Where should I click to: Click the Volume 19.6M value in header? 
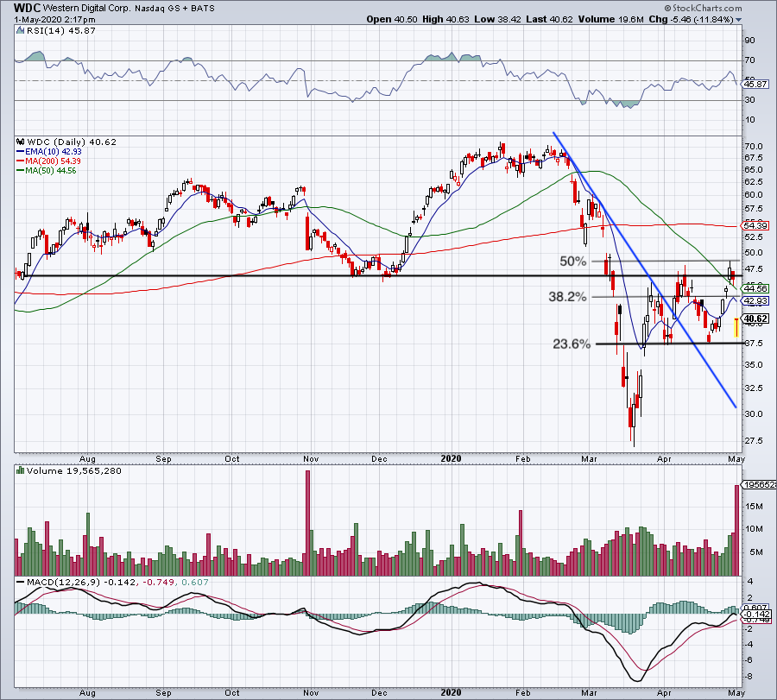click(610, 19)
